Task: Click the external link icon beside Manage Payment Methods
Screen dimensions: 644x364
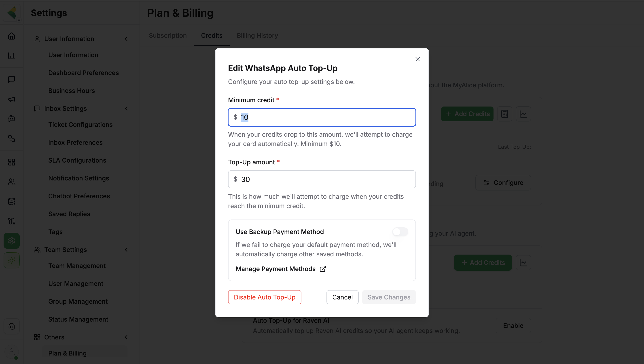Action: tap(323, 269)
